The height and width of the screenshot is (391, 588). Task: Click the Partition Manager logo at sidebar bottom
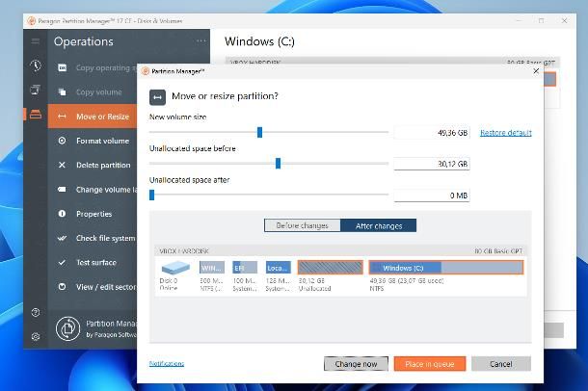67,328
